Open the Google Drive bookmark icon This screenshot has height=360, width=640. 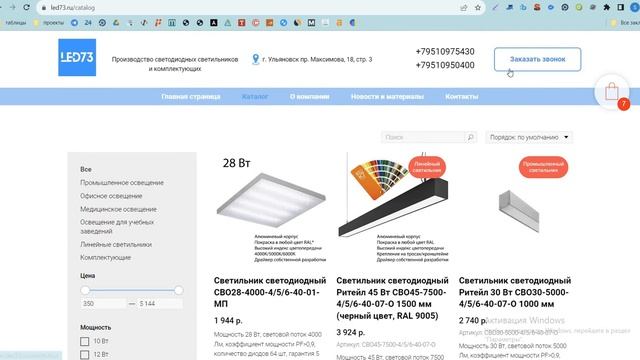pyautogui.click(x=116, y=23)
